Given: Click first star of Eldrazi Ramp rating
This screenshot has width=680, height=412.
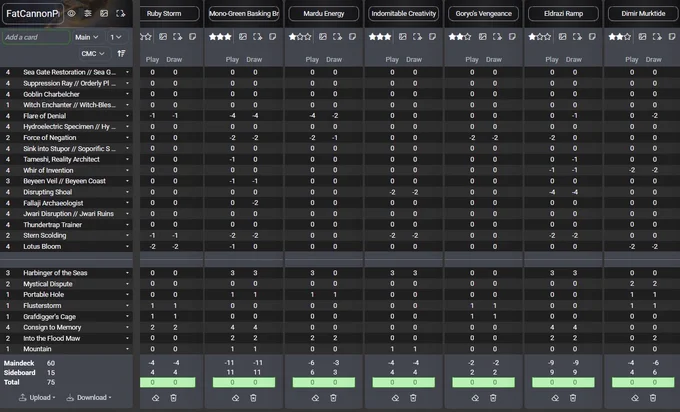Looking at the screenshot, I should coord(532,37).
